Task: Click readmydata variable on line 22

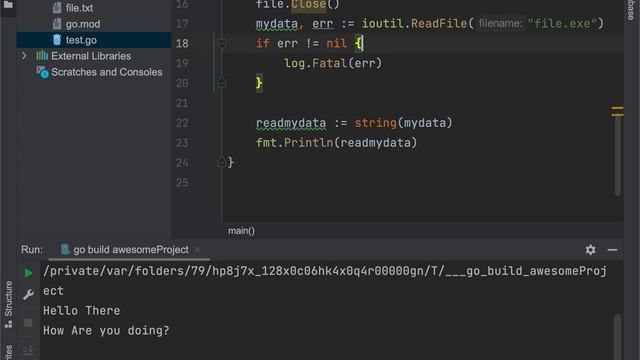Action: [291, 123]
